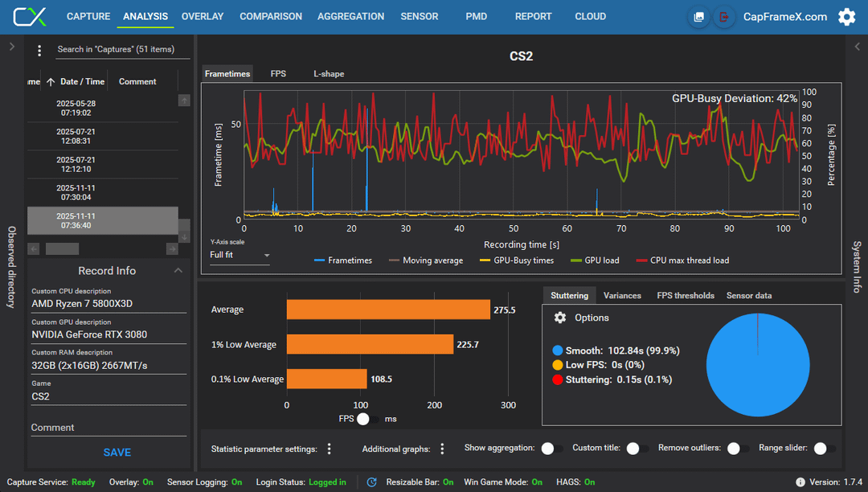The height and width of the screenshot is (492, 868).
Task: Collapse the Record Info panel
Action: click(178, 271)
